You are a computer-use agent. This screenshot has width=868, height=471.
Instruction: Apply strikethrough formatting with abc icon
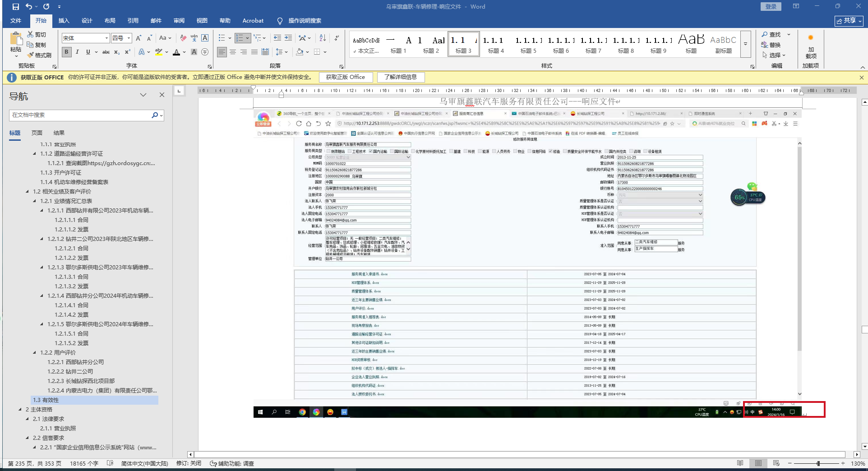click(106, 52)
